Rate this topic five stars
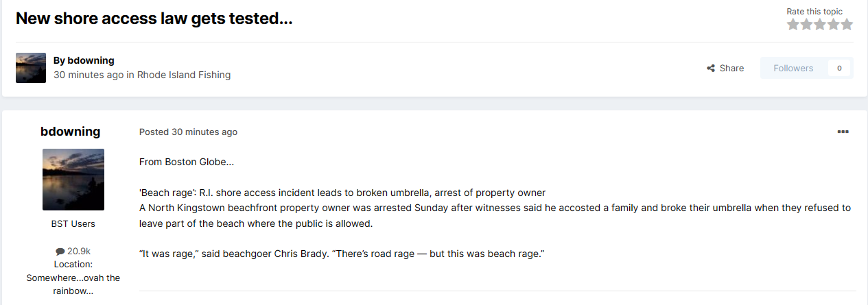The width and height of the screenshot is (868, 305). (847, 25)
